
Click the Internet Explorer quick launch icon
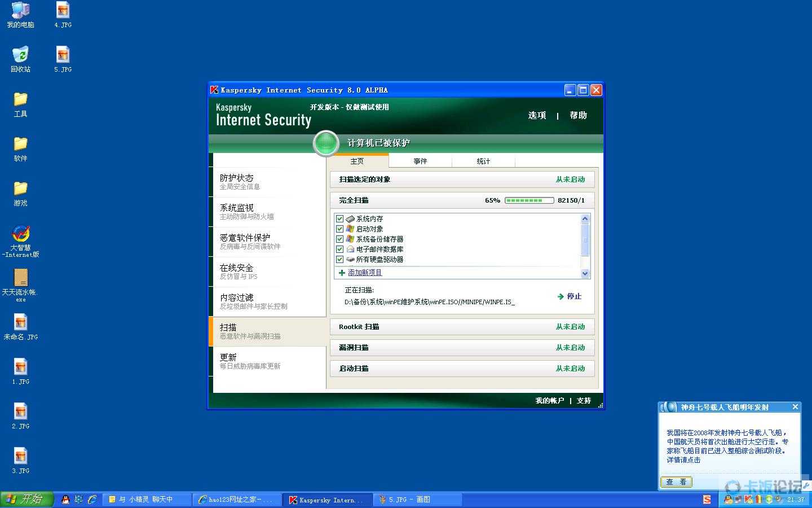(92, 500)
